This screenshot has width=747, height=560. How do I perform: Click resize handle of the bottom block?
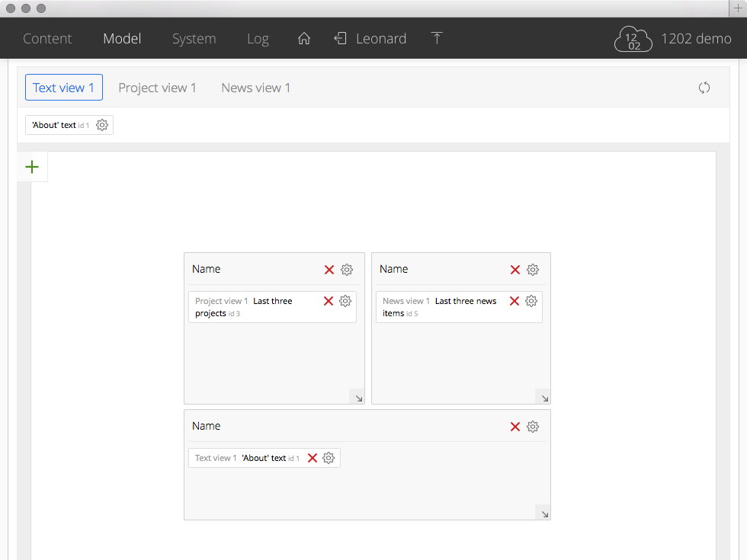point(543,514)
